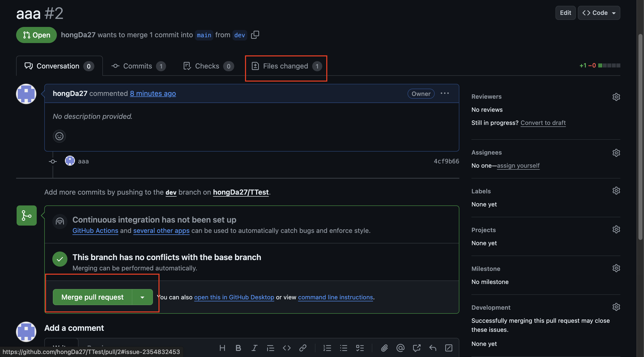Insert a saved reply with the arrow icon
The image size is (644, 357).
pyautogui.click(x=433, y=348)
